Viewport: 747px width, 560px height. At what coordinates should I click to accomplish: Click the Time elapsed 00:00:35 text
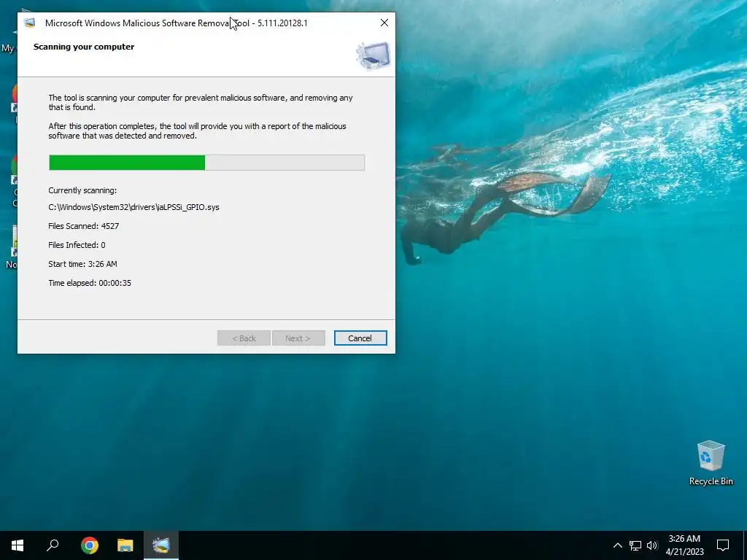click(90, 283)
